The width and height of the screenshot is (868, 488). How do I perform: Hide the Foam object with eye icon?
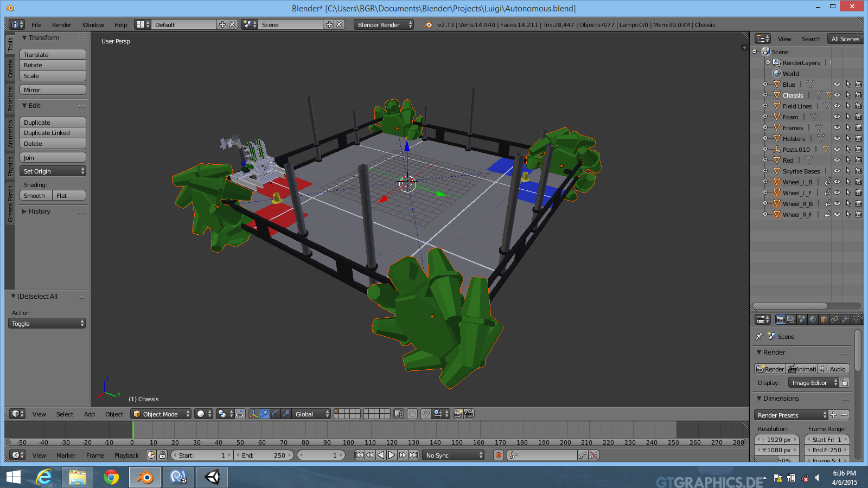(837, 117)
